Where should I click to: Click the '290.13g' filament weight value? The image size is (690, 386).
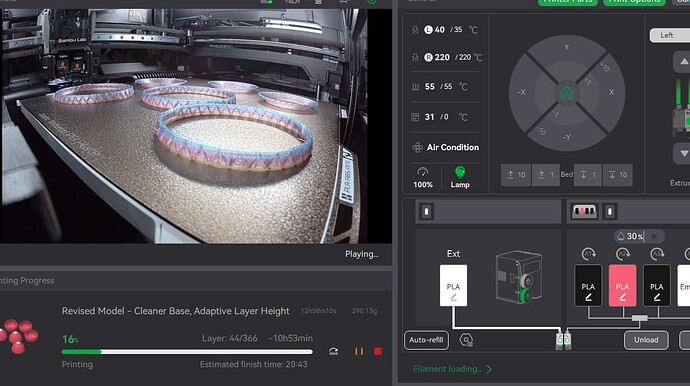(x=364, y=311)
